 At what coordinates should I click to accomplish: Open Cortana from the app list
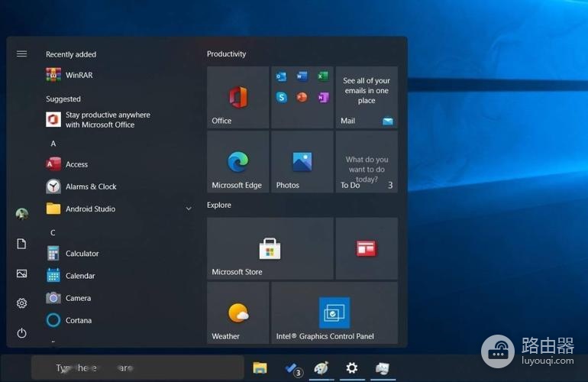118,320
